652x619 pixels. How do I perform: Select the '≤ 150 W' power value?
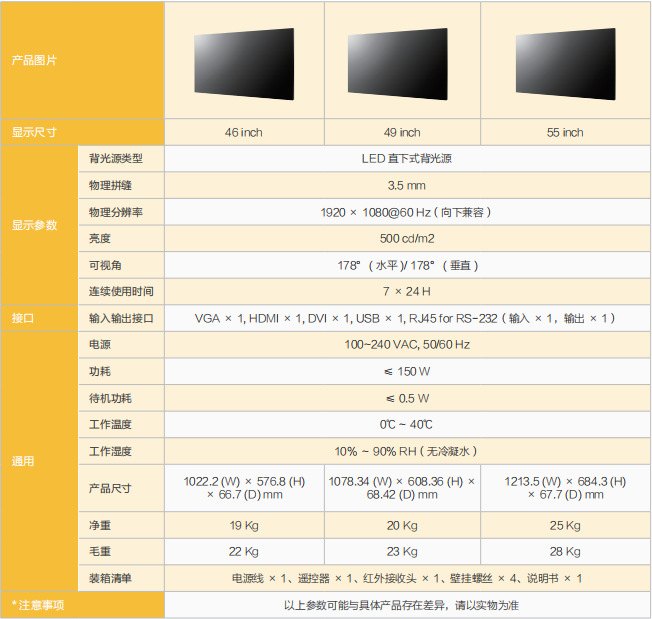click(408, 371)
